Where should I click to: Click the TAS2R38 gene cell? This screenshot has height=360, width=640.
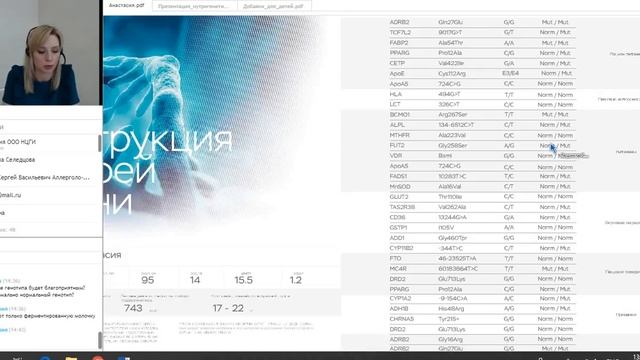(402, 207)
